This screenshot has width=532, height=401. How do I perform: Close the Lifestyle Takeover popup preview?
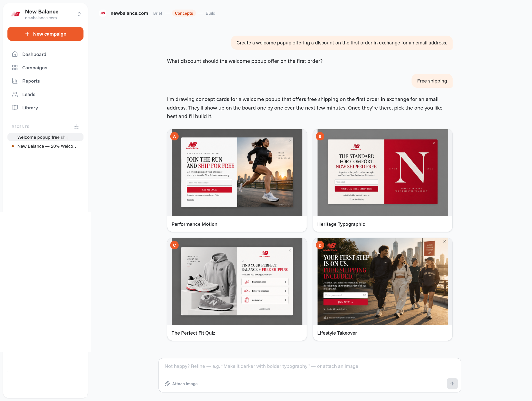point(445,241)
